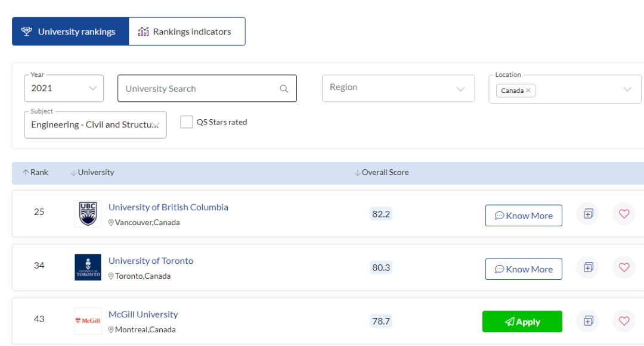Favorite McGill University heart icon
Image resolution: width=644 pixels, height=346 pixels.
pos(624,321)
